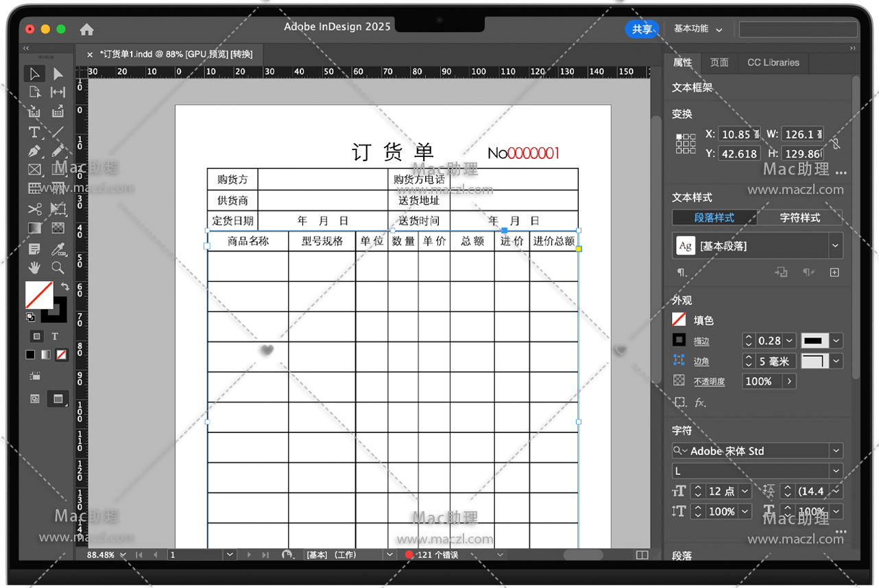The image size is (879, 588).
Task: Click the Home icon
Action: click(86, 29)
